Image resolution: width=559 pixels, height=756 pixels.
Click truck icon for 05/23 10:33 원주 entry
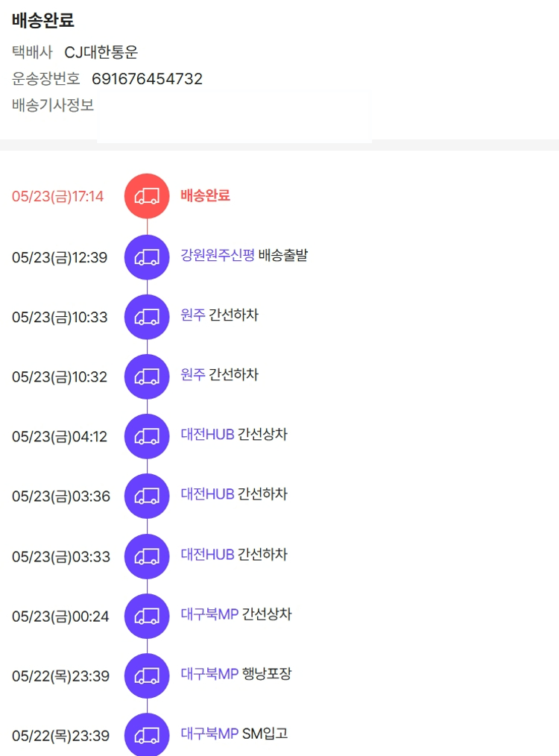point(147,317)
